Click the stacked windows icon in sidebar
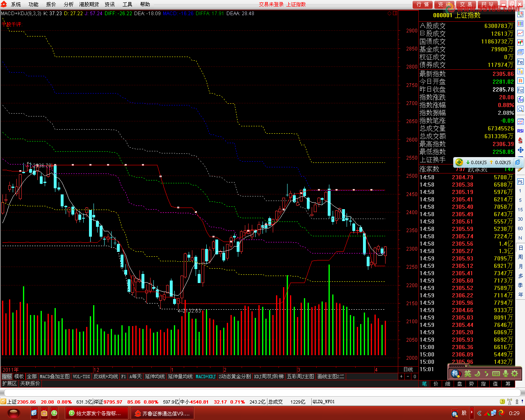 coord(520,52)
